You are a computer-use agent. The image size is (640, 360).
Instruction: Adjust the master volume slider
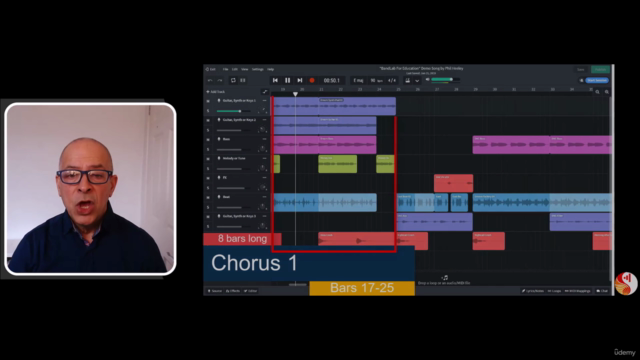445,80
